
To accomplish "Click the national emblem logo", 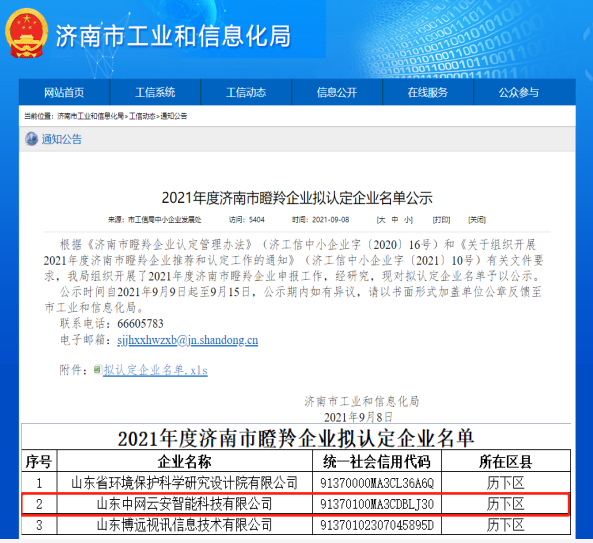I will 26,33.
